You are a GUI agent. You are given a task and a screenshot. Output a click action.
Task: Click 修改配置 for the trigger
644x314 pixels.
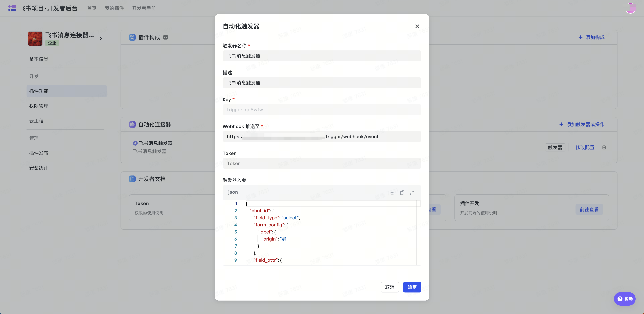(585, 147)
